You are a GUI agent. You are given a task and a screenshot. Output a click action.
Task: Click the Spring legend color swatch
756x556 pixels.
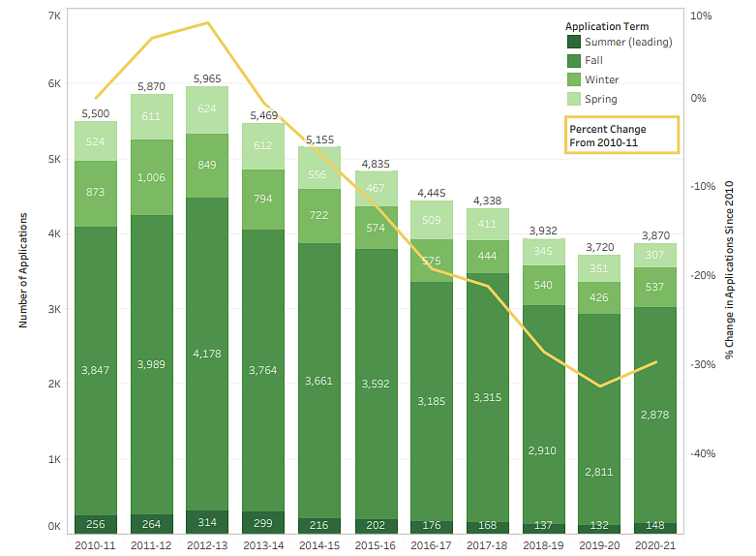click(574, 100)
